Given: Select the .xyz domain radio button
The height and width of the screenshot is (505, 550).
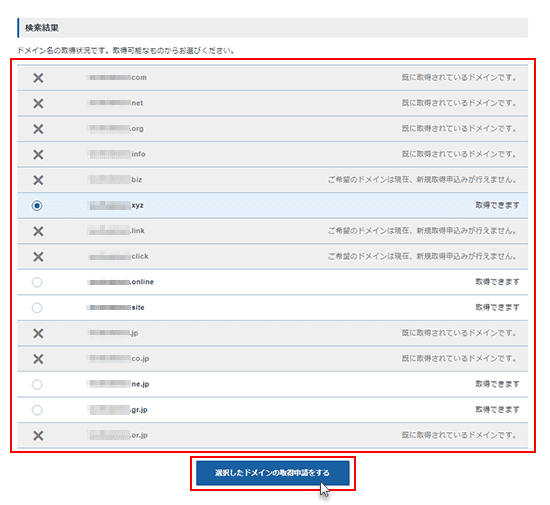Looking at the screenshot, I should (37, 206).
